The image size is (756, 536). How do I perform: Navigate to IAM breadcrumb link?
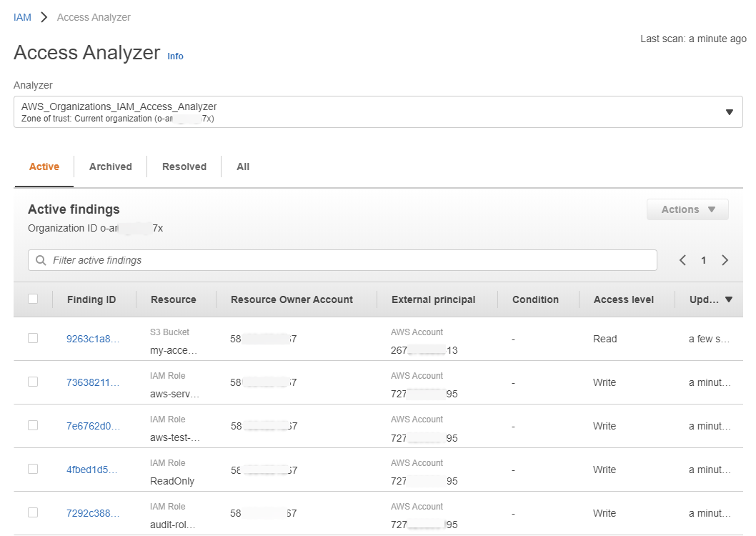click(22, 17)
